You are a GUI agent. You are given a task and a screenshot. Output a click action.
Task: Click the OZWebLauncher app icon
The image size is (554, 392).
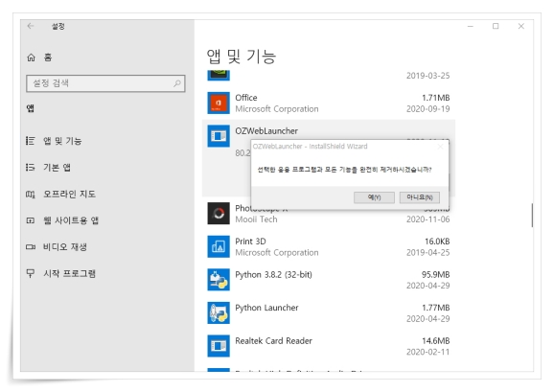tap(219, 136)
